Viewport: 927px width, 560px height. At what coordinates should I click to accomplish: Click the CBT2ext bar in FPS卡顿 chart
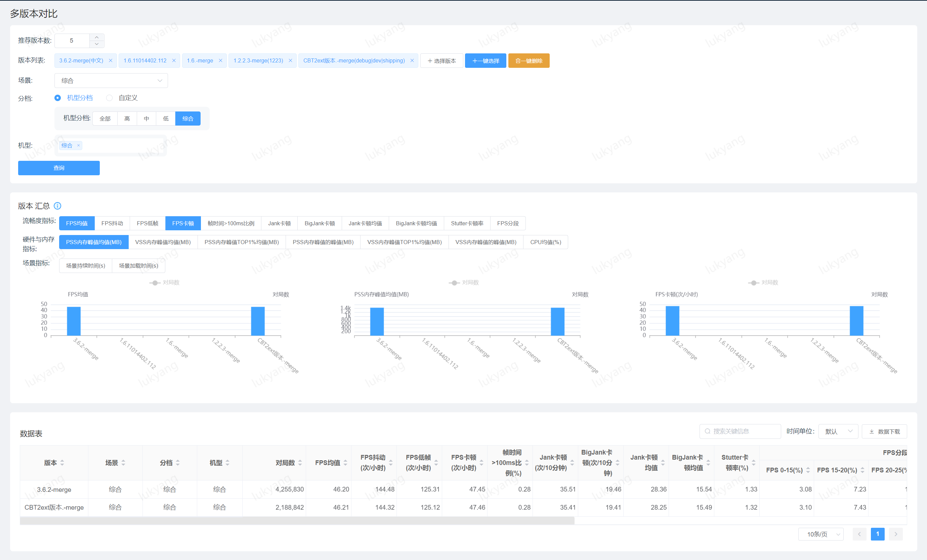click(x=856, y=321)
